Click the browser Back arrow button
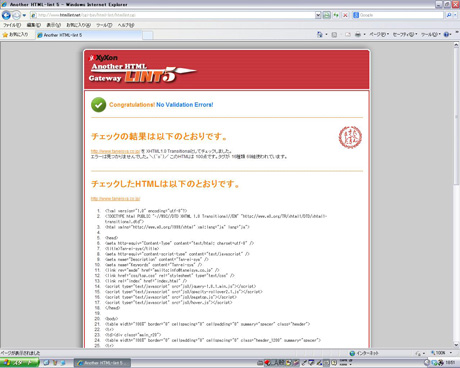460x368 pixels. 6,15
